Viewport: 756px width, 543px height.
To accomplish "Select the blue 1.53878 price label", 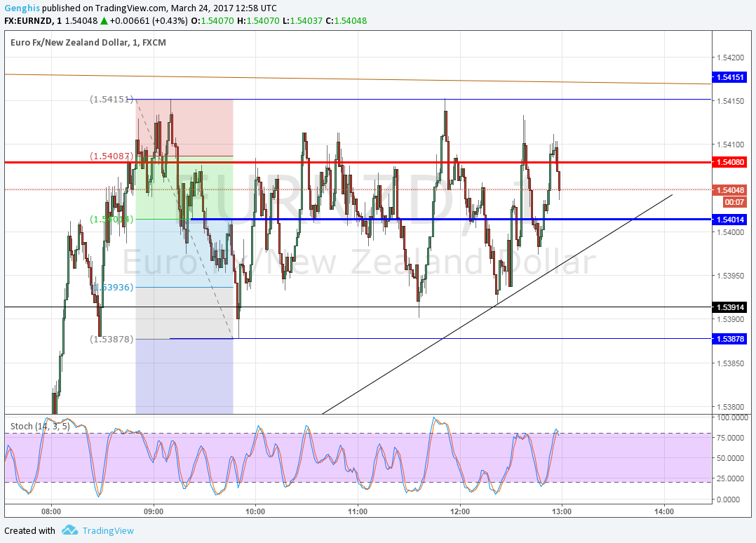I will 729,339.
